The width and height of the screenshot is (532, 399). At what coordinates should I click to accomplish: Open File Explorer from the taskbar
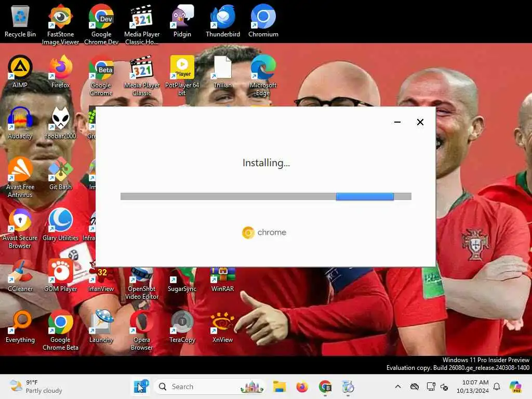(280, 387)
